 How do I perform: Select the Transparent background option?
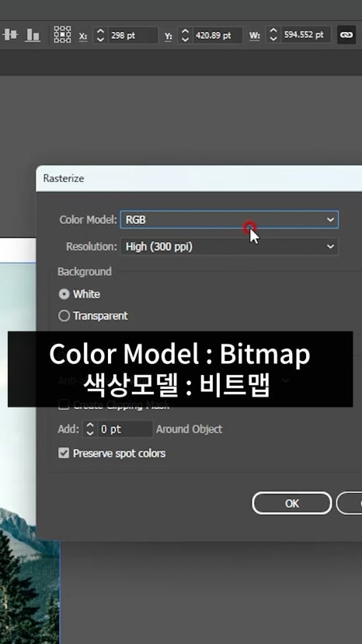(64, 316)
